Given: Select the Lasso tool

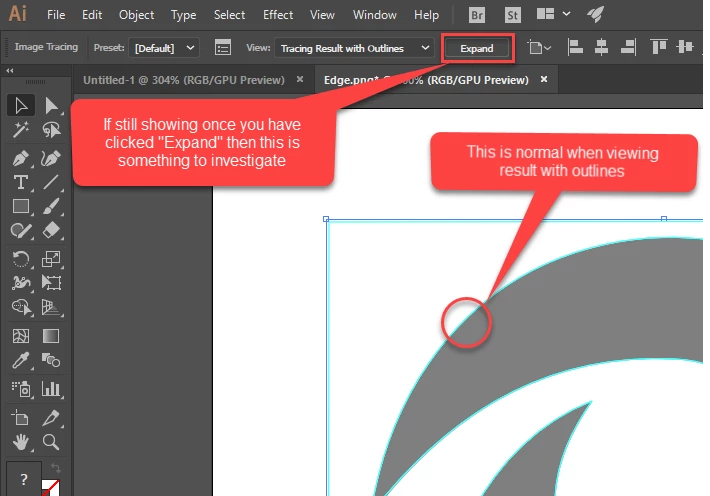Looking at the screenshot, I should tap(51, 130).
